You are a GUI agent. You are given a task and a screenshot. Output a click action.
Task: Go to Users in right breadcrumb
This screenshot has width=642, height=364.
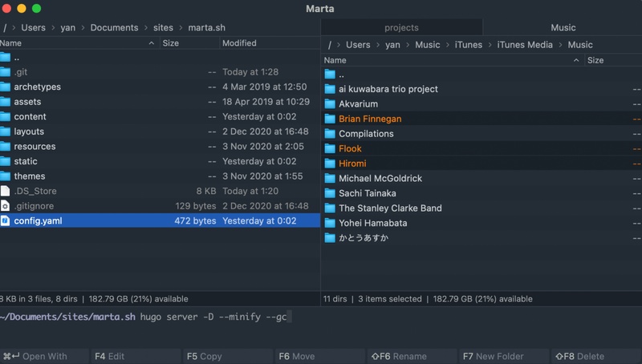point(358,45)
